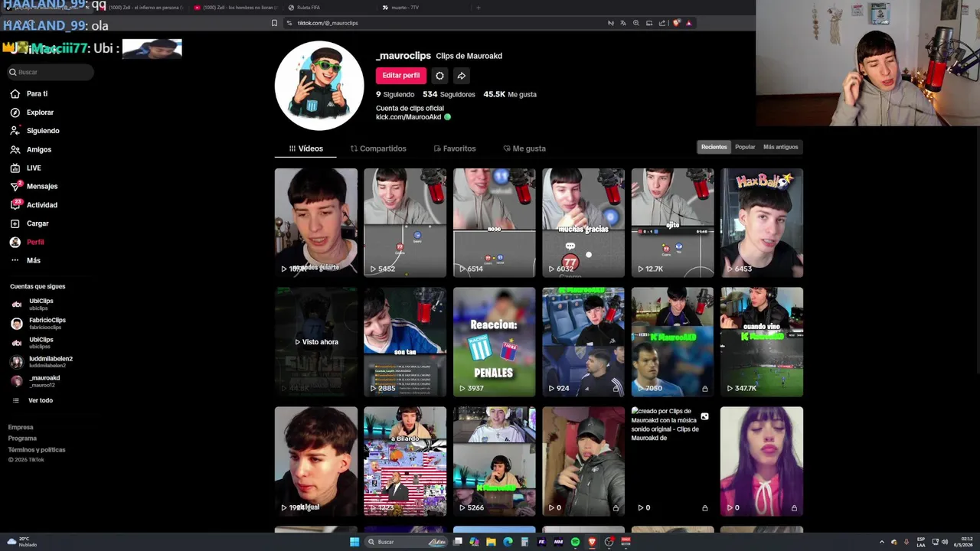Screen dimensions: 980x551
Task: Open luddmilabelen2 followed account
Action: 42,361
